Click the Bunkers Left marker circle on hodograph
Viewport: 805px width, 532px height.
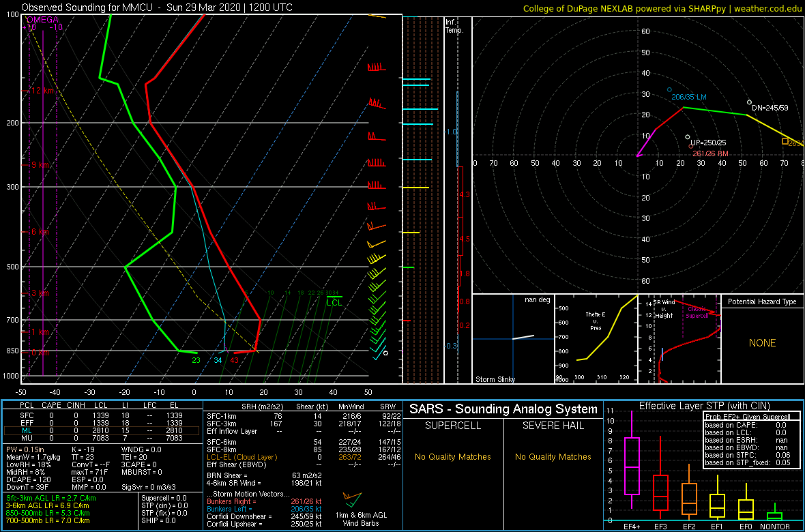click(x=669, y=89)
